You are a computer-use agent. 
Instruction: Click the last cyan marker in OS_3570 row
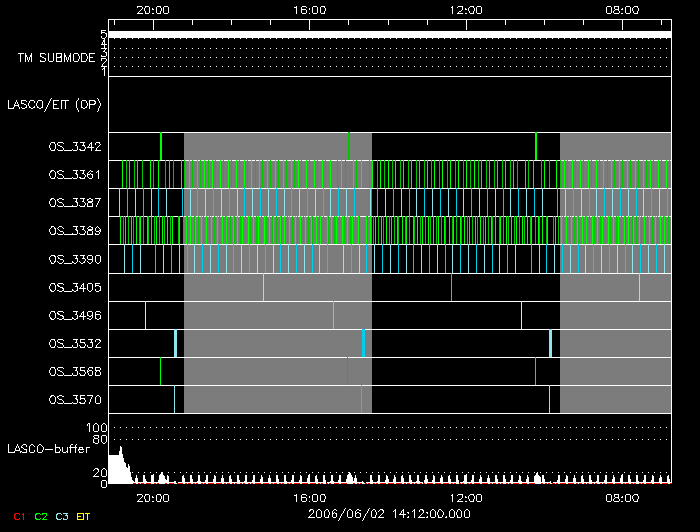click(x=549, y=400)
